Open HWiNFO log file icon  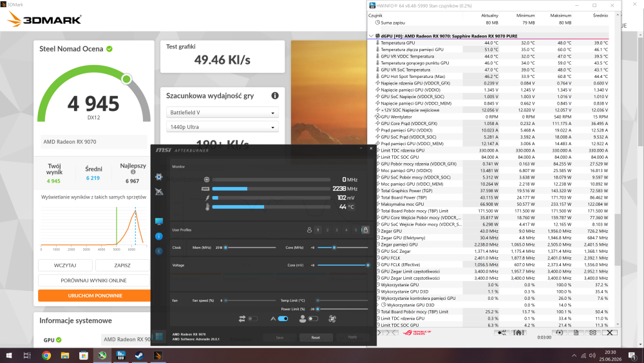tap(576, 333)
